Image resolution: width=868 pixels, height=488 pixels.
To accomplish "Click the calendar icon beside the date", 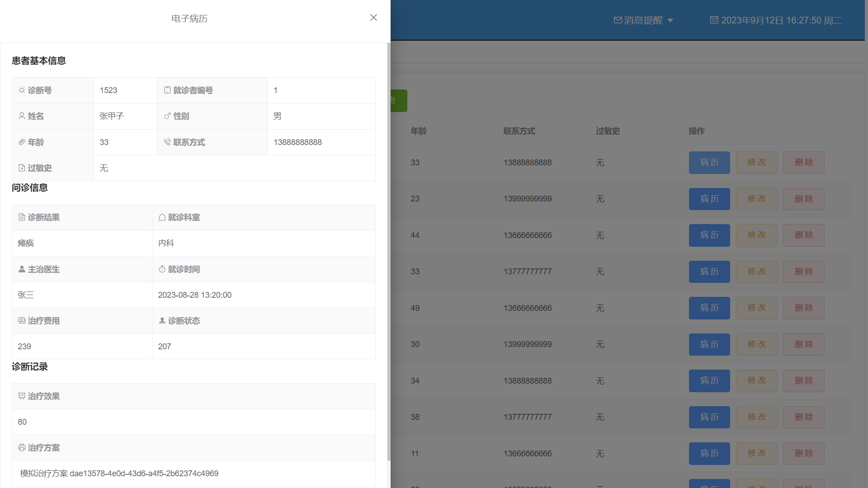I will pyautogui.click(x=714, y=20).
